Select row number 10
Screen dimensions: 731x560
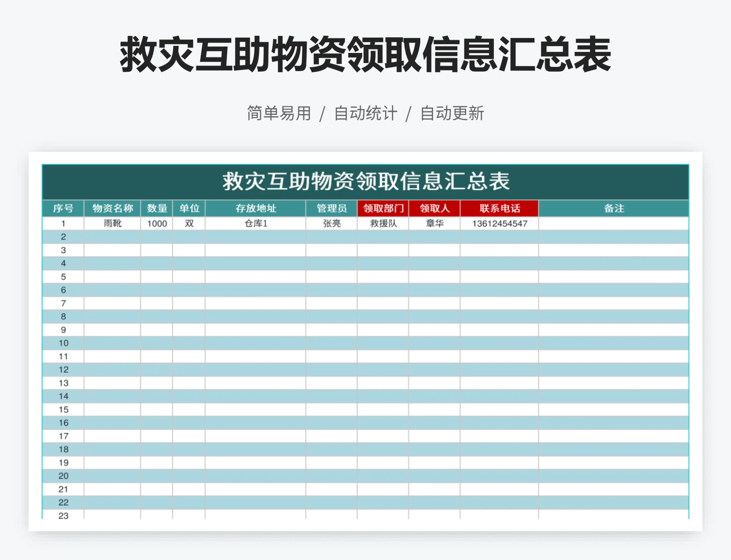point(63,343)
